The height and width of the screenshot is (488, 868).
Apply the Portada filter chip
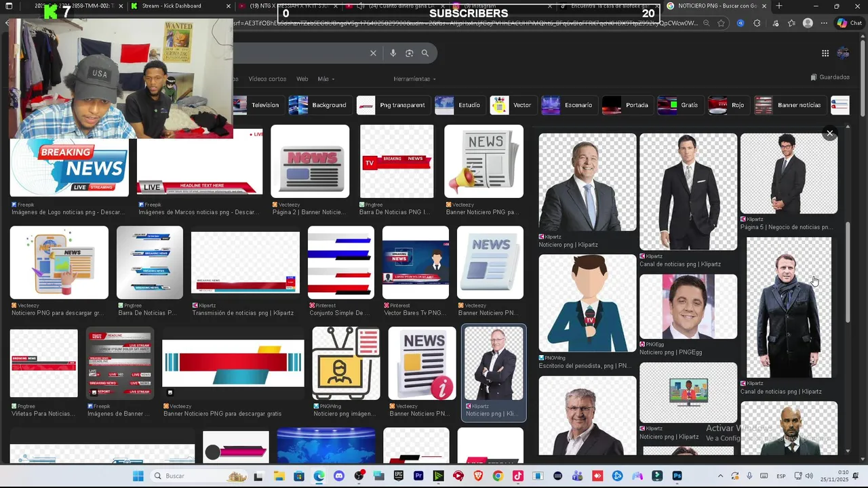pyautogui.click(x=627, y=105)
